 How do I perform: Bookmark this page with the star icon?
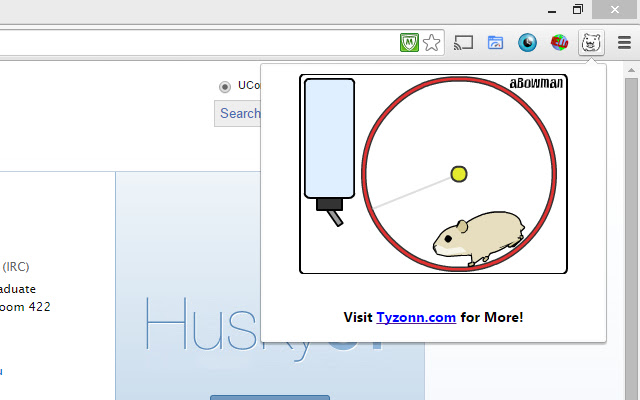click(431, 42)
